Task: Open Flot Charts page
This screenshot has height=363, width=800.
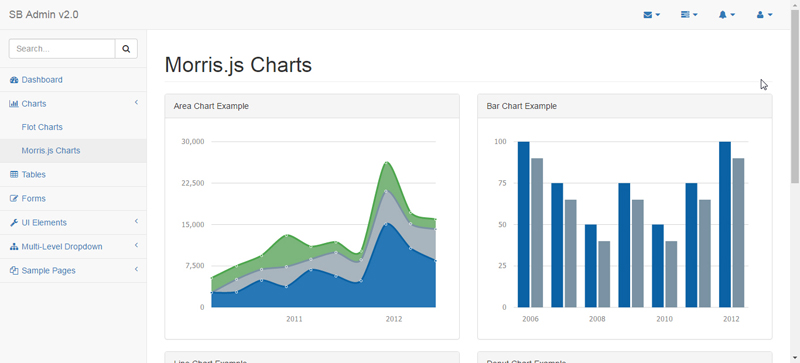Action: coord(73,127)
